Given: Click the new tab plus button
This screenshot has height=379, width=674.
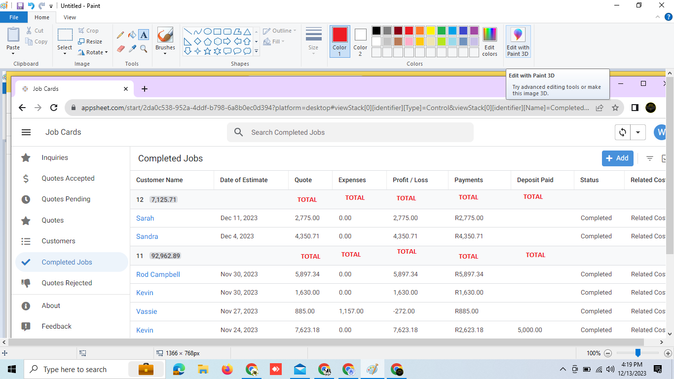Looking at the screenshot, I should pos(144,89).
